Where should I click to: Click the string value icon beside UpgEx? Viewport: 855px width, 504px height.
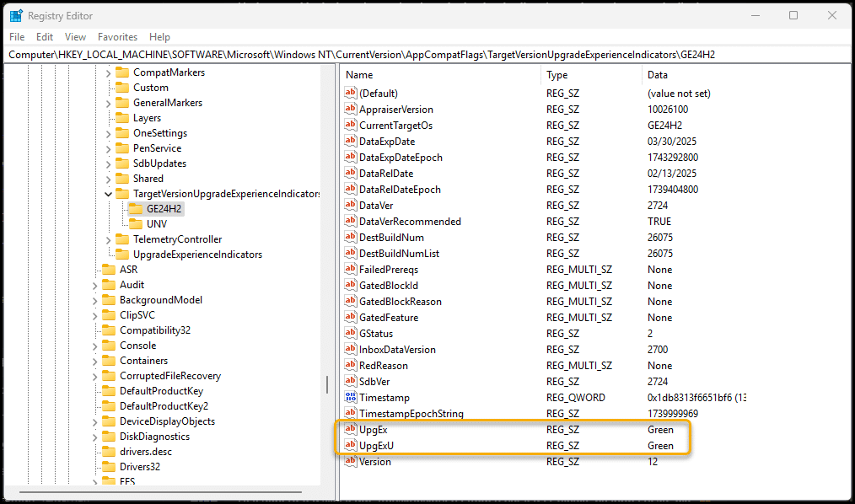(351, 430)
